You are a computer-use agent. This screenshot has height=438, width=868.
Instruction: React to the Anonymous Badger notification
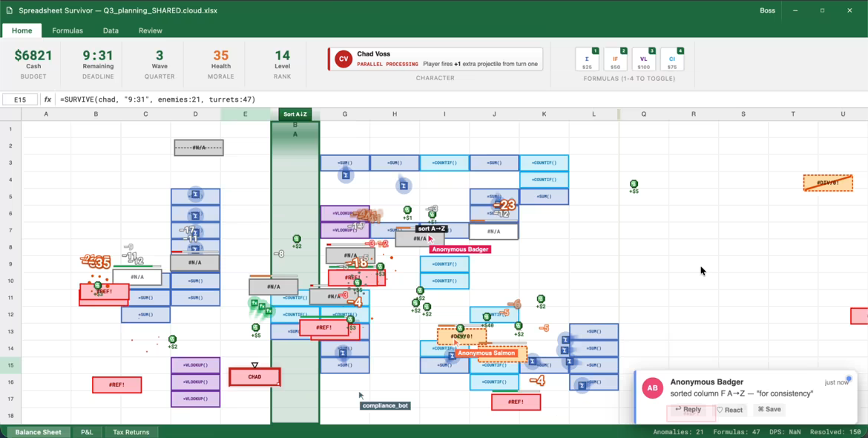tap(729, 410)
